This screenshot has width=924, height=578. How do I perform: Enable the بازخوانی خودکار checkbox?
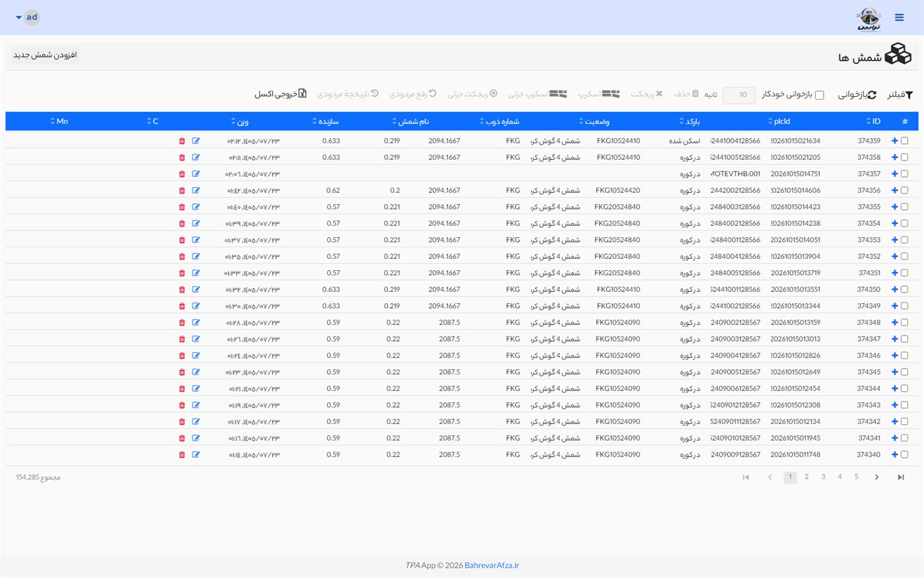pyautogui.click(x=819, y=95)
